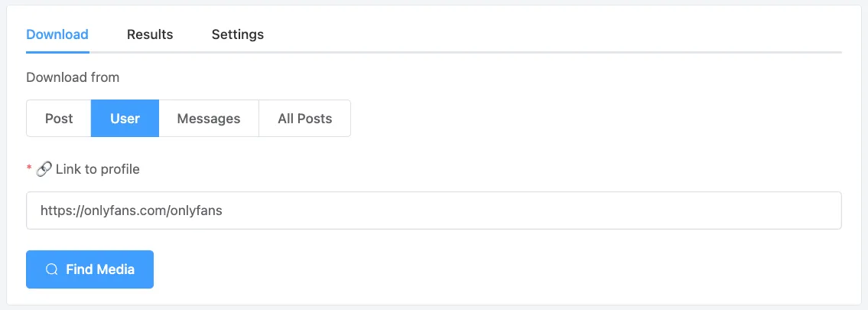Select the Post download source
The width and height of the screenshot is (868, 310).
(x=59, y=119)
